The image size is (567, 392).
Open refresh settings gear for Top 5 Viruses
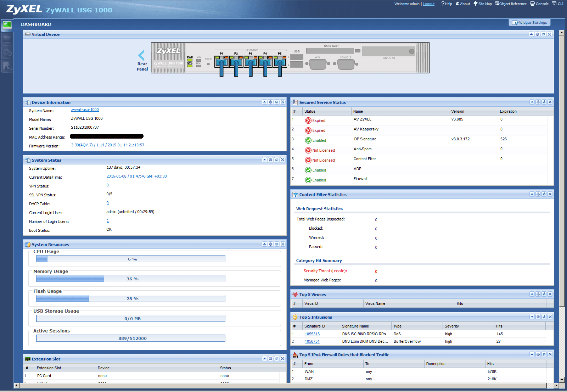click(x=538, y=294)
